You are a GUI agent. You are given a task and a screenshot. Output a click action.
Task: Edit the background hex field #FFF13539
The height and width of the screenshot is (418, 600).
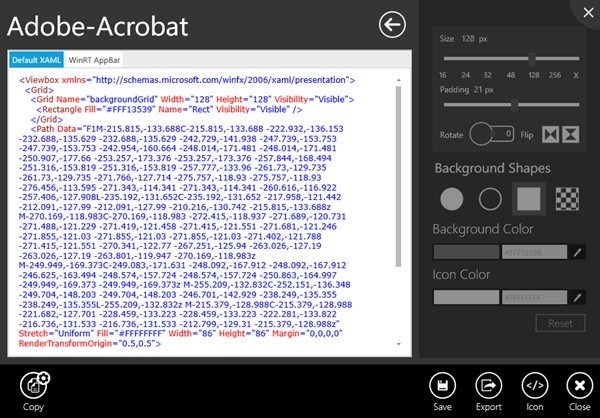click(535, 252)
